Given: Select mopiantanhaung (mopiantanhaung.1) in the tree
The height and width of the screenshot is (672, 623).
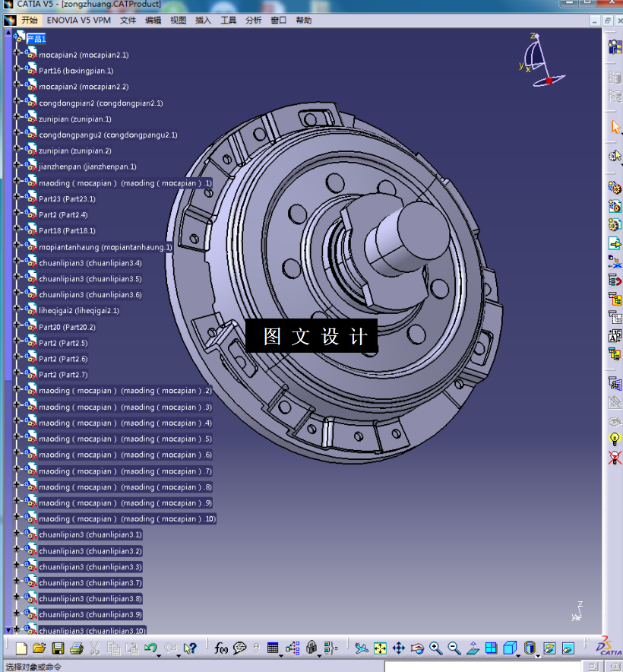Looking at the screenshot, I should [x=106, y=247].
